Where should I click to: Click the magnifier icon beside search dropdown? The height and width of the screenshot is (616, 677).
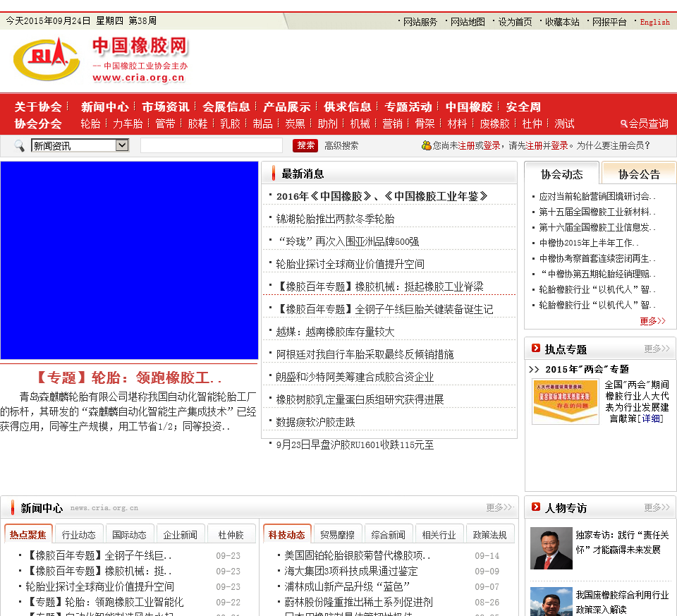(19, 145)
